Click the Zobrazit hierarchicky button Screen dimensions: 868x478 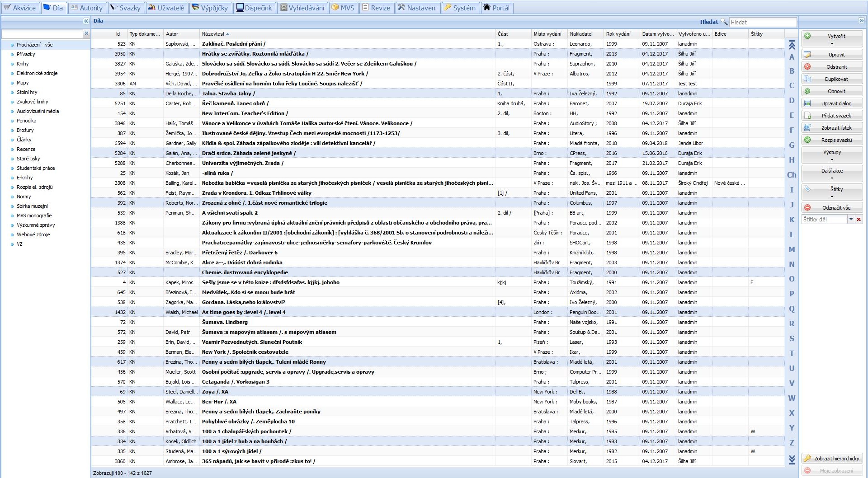832,459
